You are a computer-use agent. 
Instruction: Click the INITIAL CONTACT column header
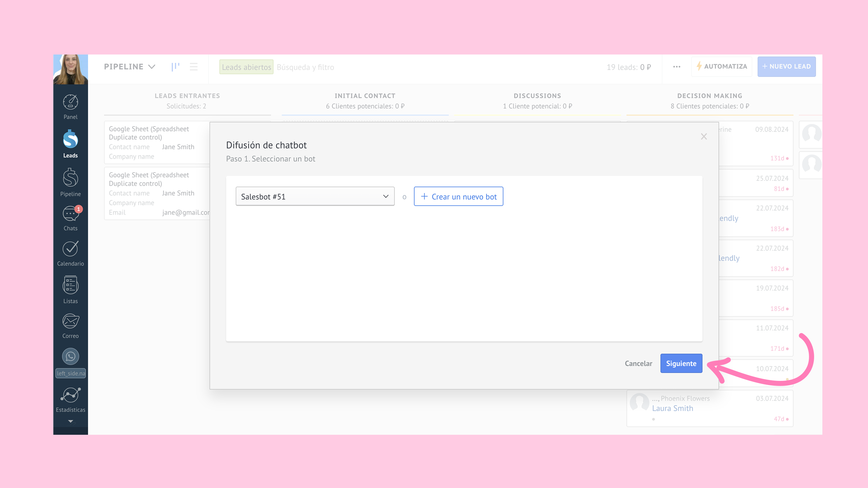click(365, 96)
